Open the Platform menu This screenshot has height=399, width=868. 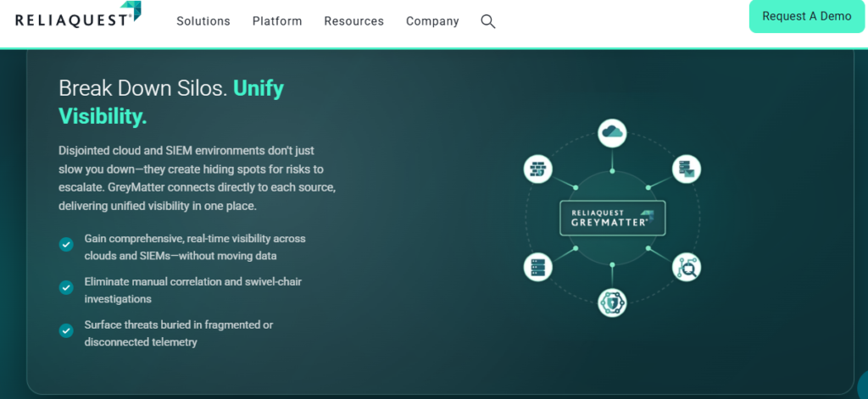[277, 21]
